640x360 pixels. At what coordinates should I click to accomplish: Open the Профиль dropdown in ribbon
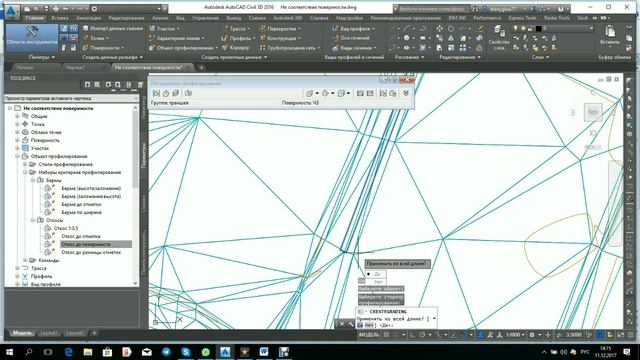[238, 38]
